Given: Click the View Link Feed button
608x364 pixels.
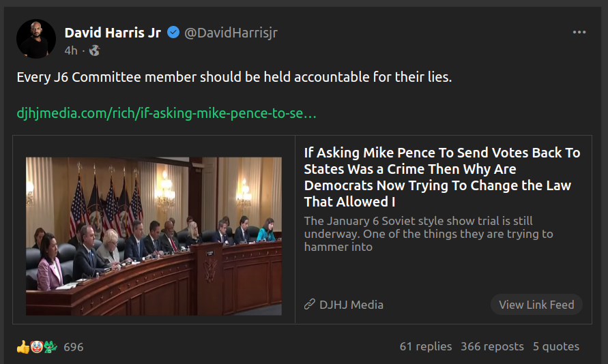Looking at the screenshot, I should [536, 305].
